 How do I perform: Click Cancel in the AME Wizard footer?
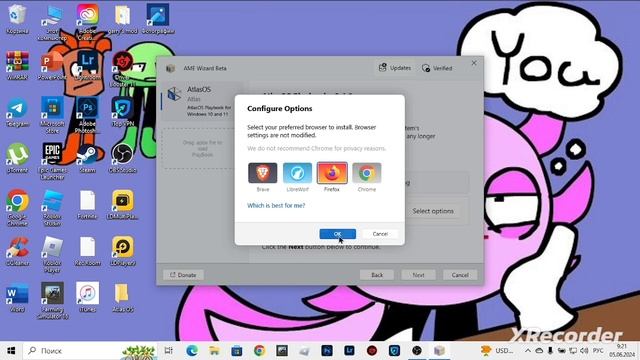pyautogui.click(x=460, y=275)
